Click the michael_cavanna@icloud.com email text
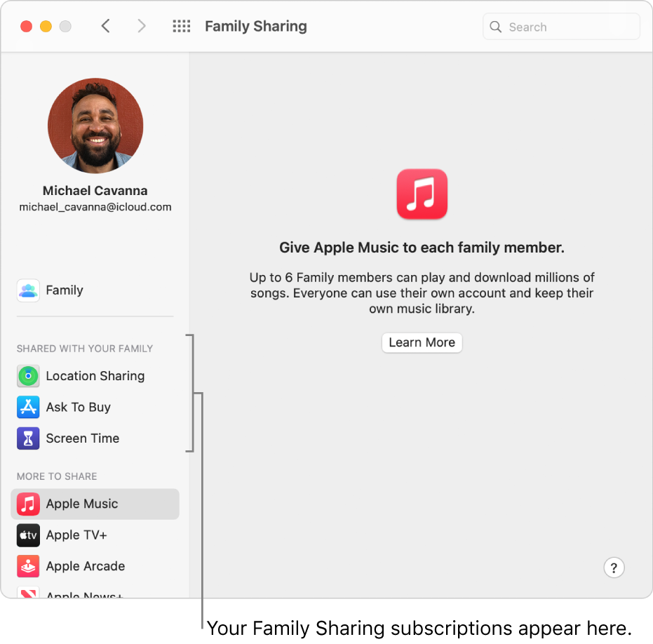This screenshot has width=653, height=644. tap(95, 207)
